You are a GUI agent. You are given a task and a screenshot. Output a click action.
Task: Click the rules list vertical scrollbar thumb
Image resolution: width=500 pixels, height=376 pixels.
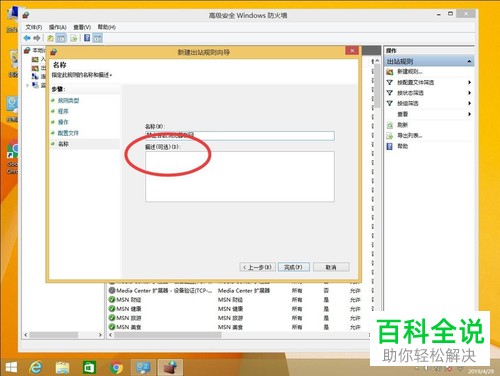pyautogui.click(x=377, y=87)
